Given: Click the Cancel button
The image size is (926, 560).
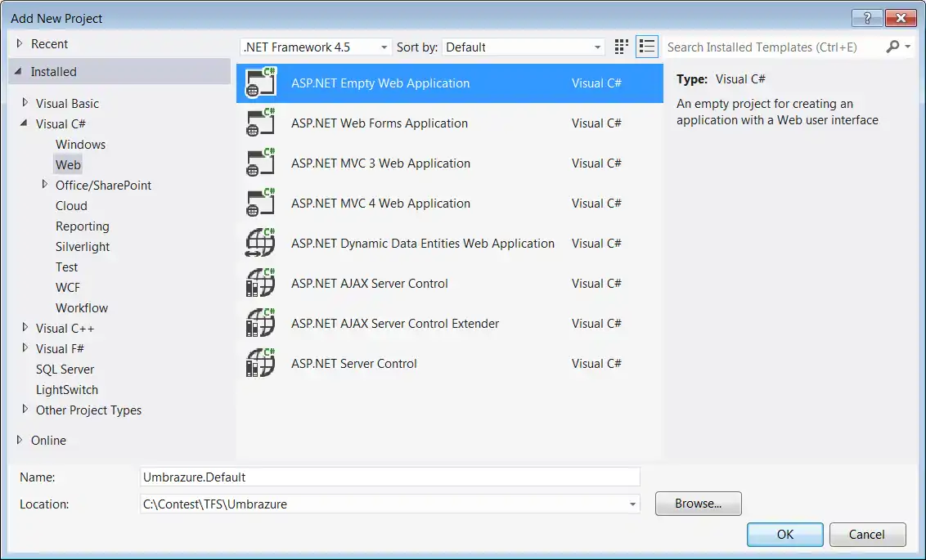Looking at the screenshot, I should pos(867,535).
